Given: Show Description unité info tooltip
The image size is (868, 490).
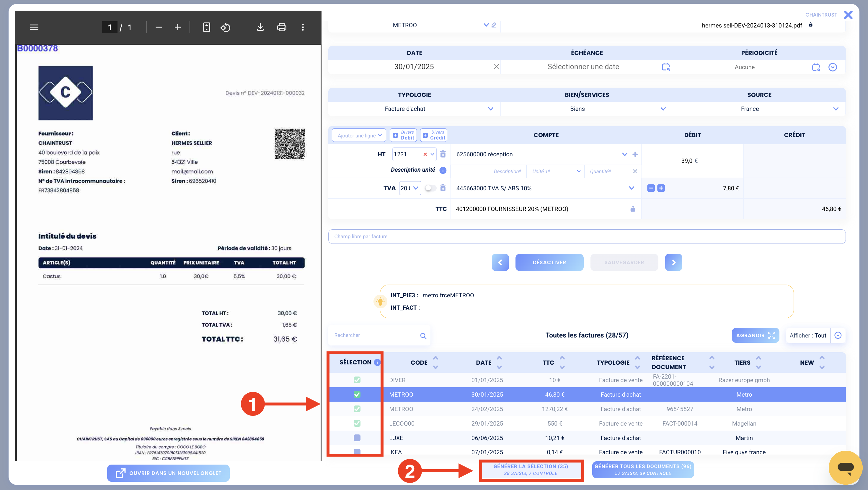Looking at the screenshot, I should 443,170.
